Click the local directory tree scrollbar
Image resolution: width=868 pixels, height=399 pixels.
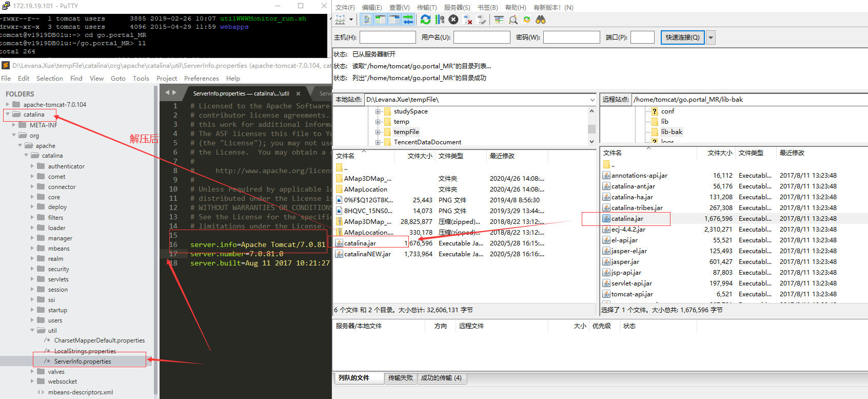click(591, 129)
